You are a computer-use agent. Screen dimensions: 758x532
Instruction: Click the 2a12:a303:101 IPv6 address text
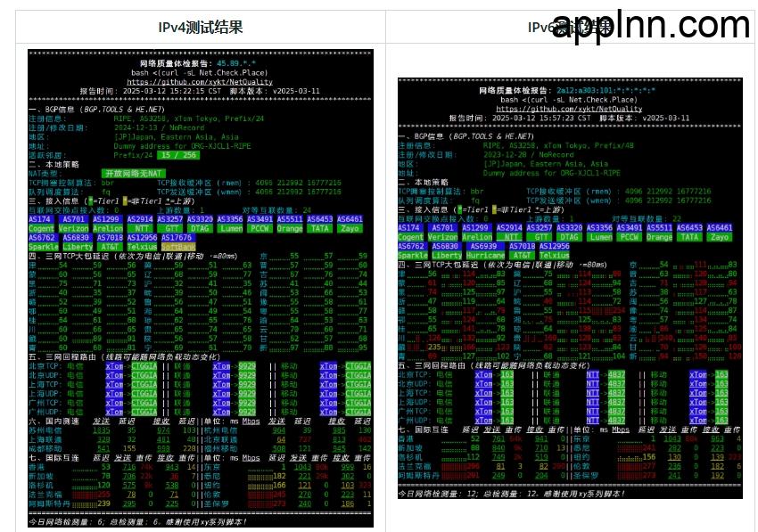[x=606, y=90]
